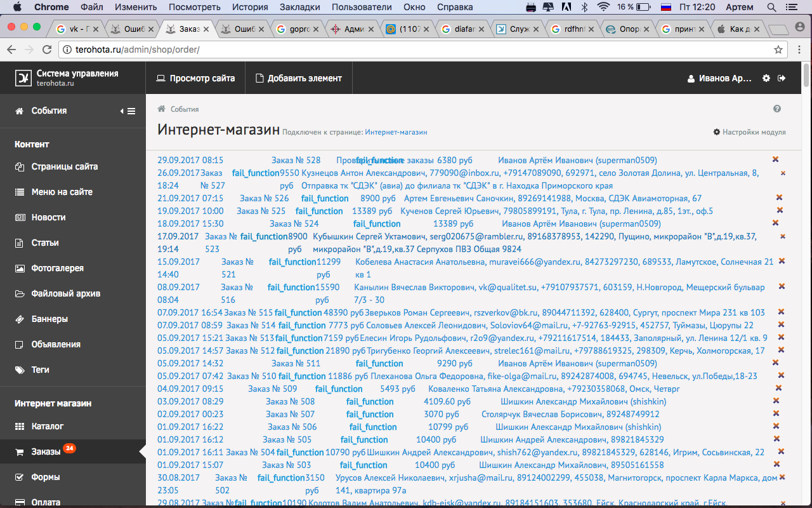
Task: Open the help question mark icon
Action: tap(777, 109)
